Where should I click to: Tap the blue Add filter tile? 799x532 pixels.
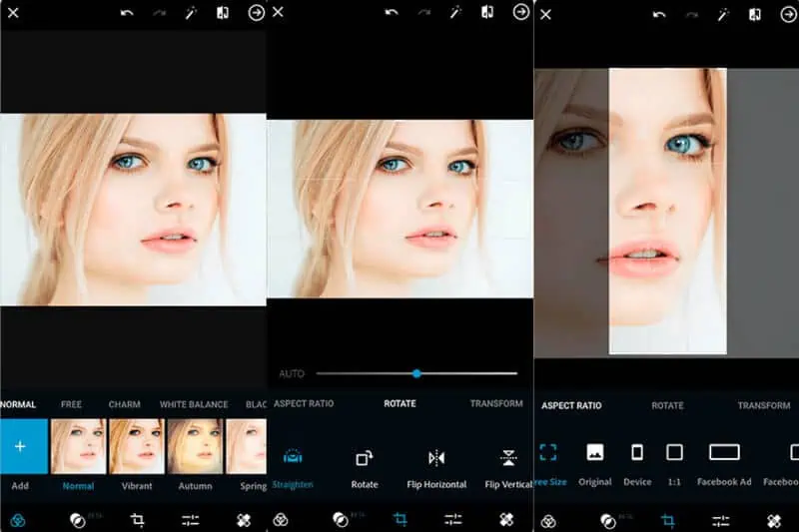(x=23, y=446)
